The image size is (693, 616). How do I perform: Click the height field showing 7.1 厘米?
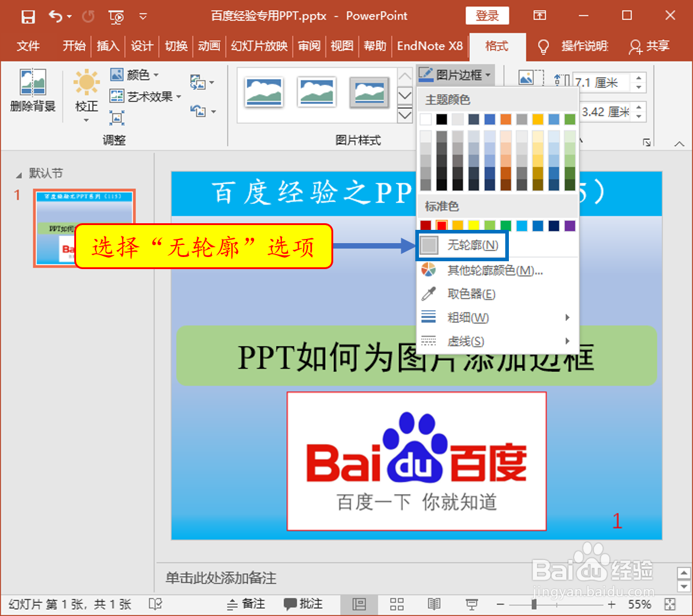coord(602,83)
